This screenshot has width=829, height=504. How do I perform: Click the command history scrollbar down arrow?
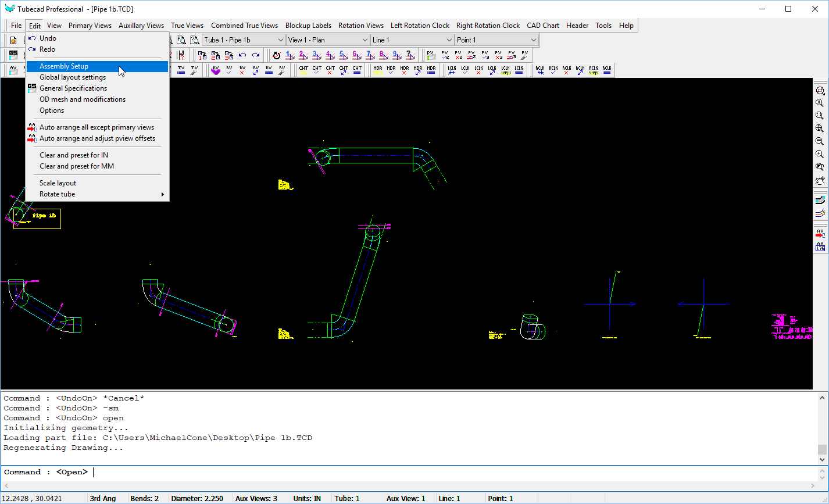click(x=821, y=460)
